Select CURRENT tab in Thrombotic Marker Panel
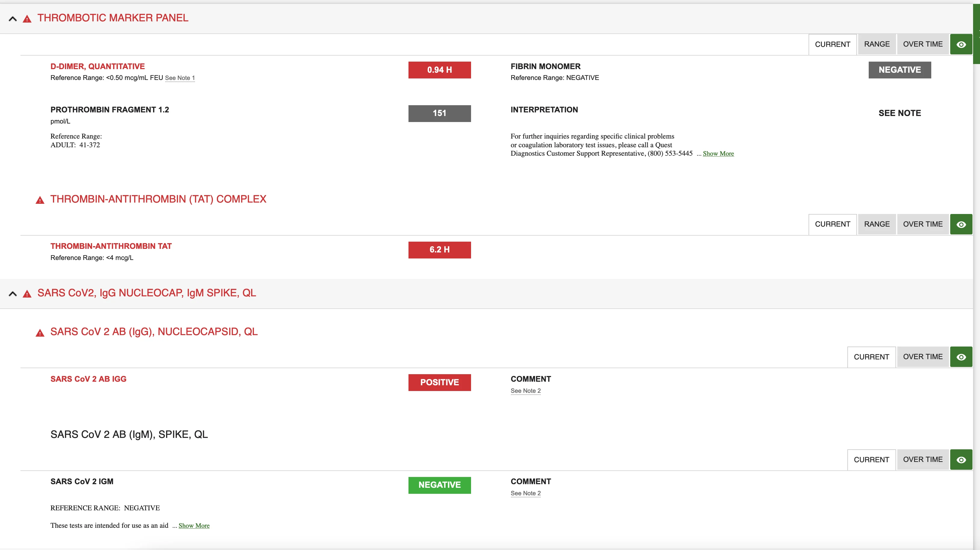 [x=832, y=44]
